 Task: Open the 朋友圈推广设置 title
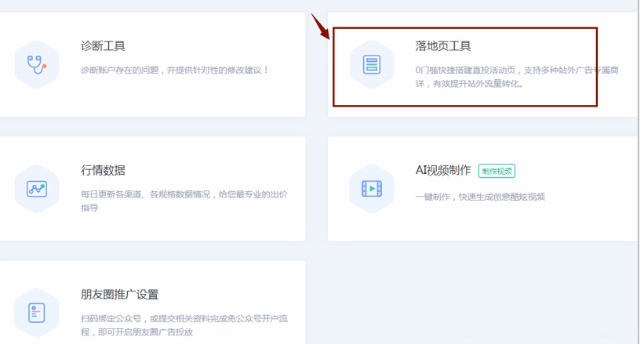(x=119, y=295)
